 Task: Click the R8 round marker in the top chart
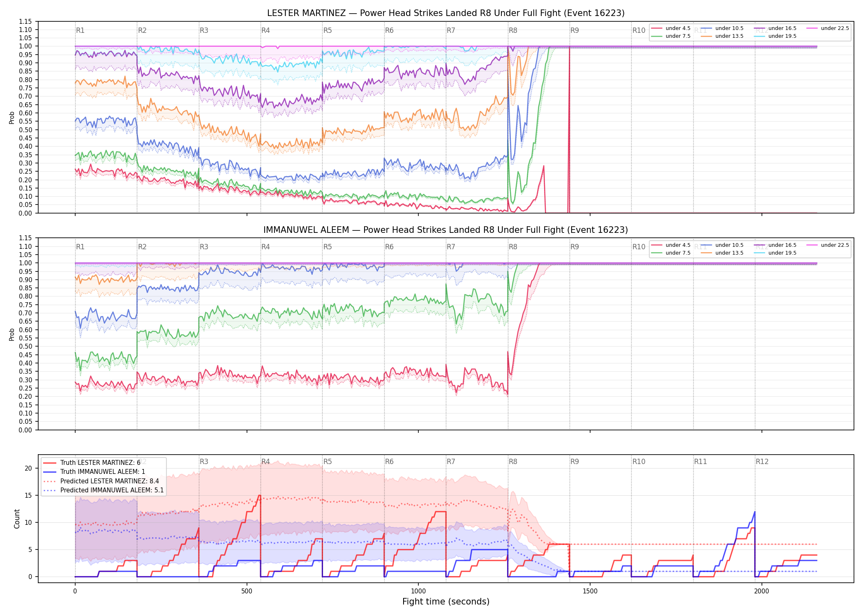tap(513, 30)
